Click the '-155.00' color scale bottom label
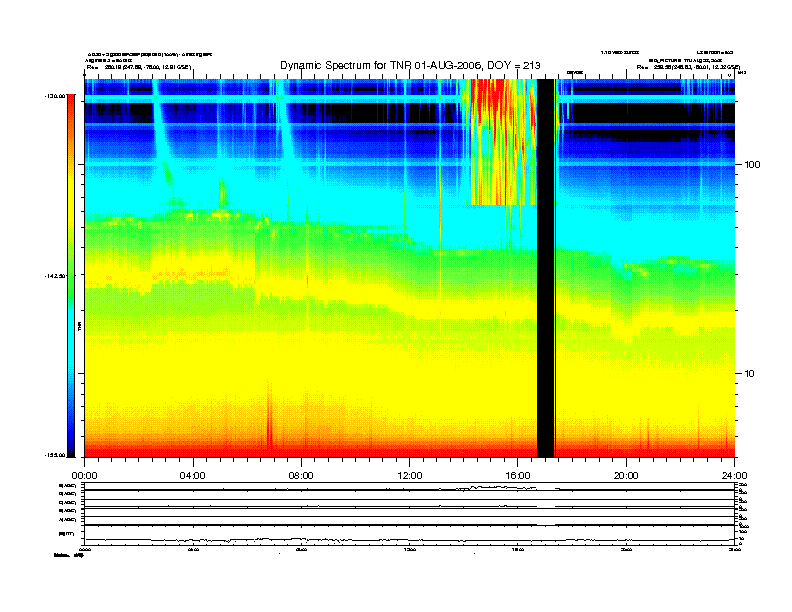792x612 pixels. coord(55,455)
